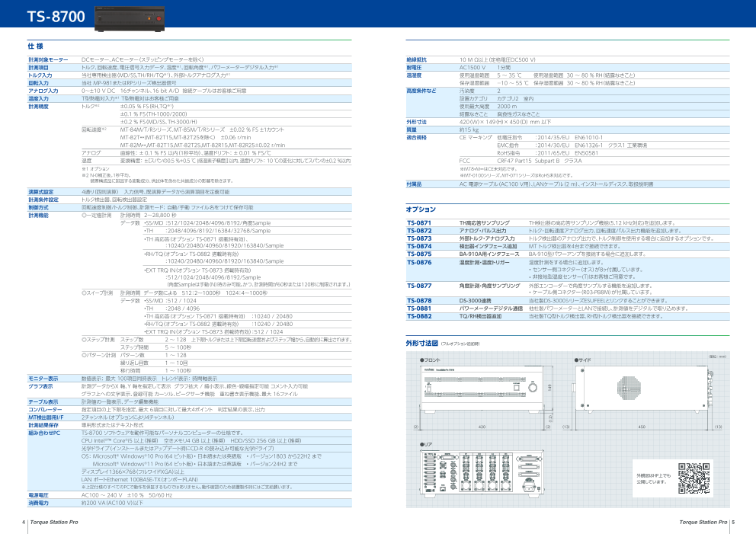Screen dimensions: 756x534
Task: Click the 外形寸法図 section heading
Action: (x=422, y=344)
